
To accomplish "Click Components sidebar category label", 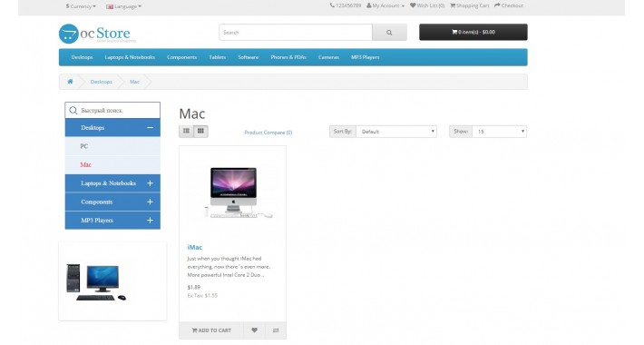I will click(x=96, y=202).
